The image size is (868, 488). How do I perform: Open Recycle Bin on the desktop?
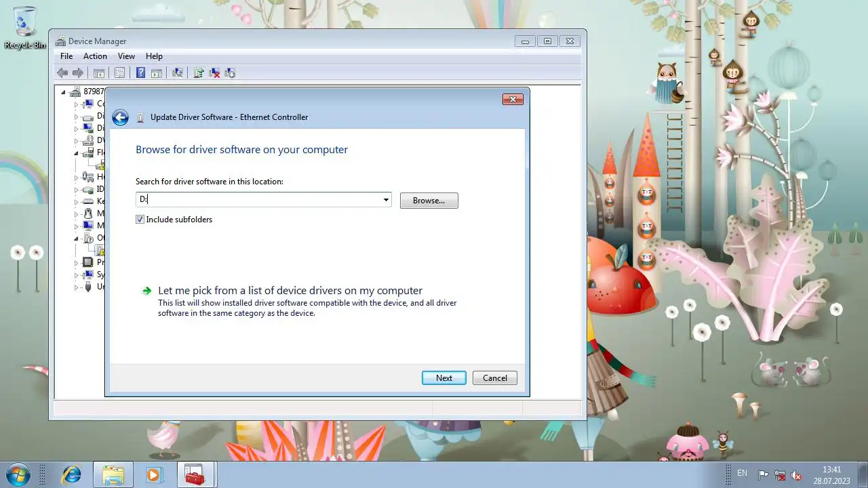point(25,27)
